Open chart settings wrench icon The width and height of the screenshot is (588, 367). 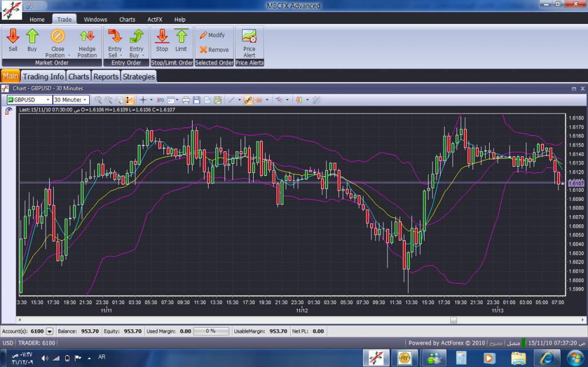click(x=317, y=100)
